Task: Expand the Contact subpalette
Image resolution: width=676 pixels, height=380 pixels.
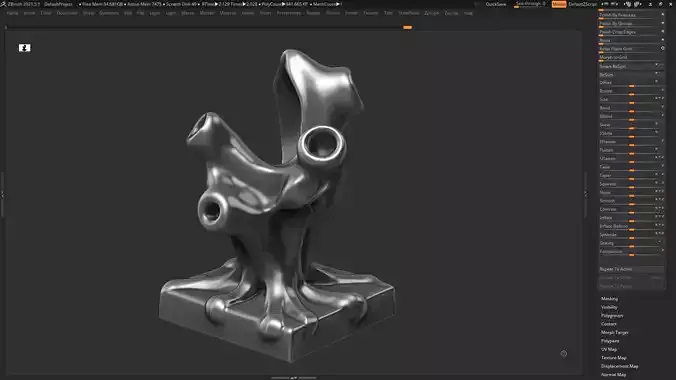Action: tap(608, 324)
